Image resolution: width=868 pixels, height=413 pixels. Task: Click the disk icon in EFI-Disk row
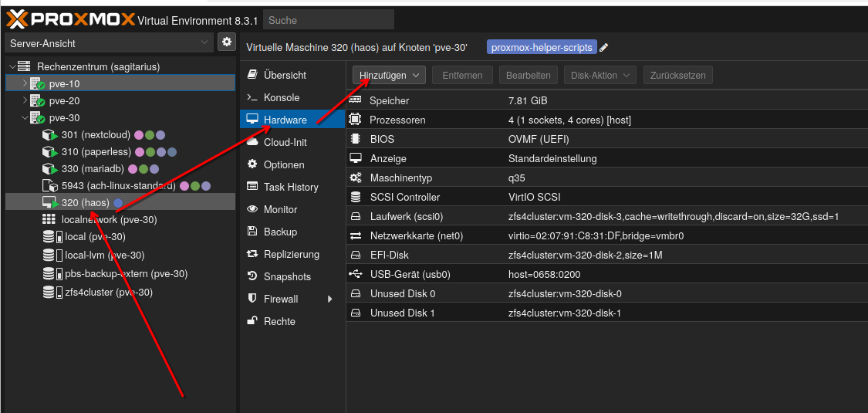[356, 256]
